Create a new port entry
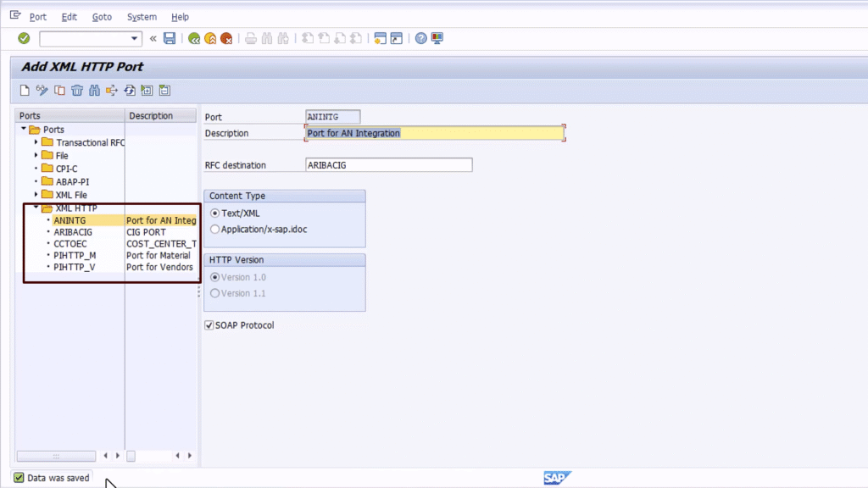The image size is (868, 488). click(24, 91)
